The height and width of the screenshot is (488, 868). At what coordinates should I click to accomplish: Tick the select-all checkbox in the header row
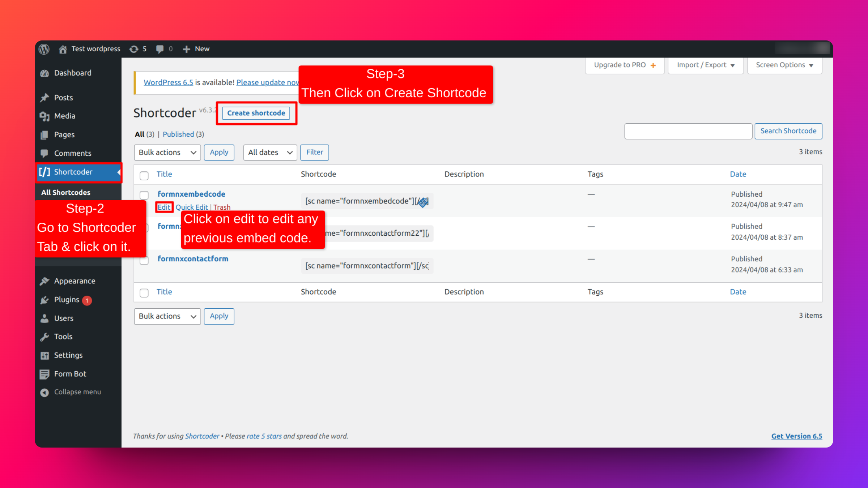tap(144, 176)
